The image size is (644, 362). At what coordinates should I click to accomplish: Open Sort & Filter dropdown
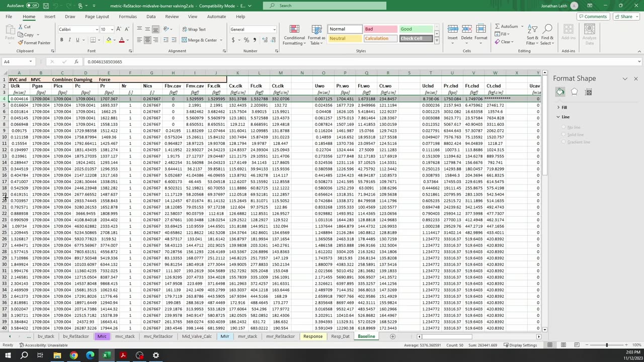(532, 35)
